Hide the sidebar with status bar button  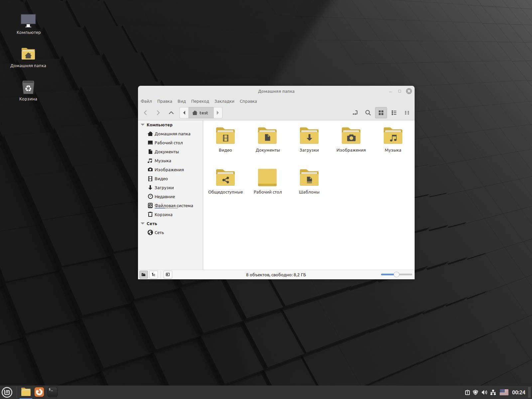tap(168, 275)
